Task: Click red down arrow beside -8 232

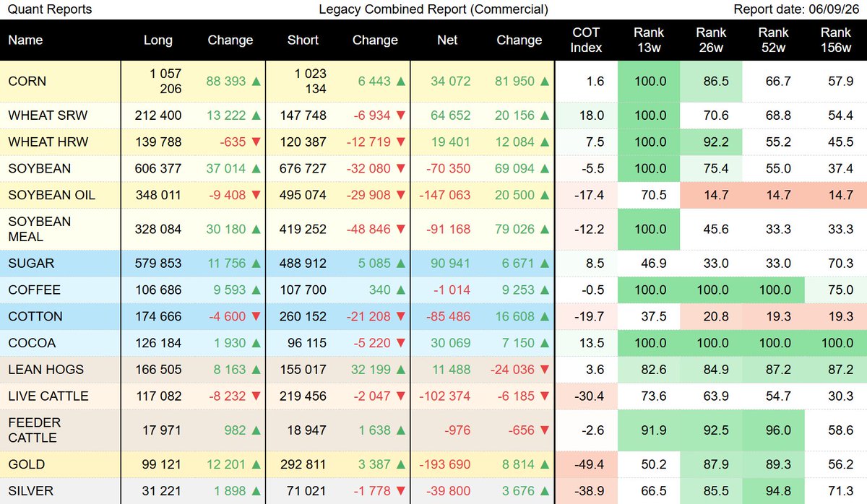Action: click(255, 396)
